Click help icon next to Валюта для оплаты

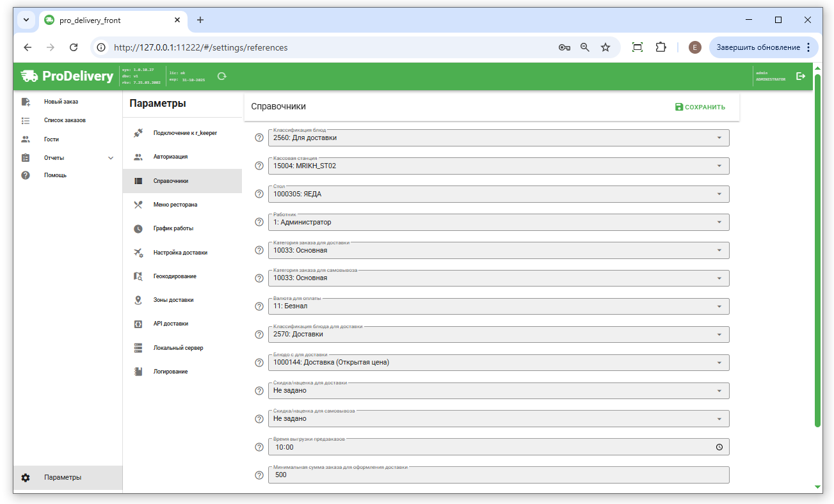tap(259, 306)
